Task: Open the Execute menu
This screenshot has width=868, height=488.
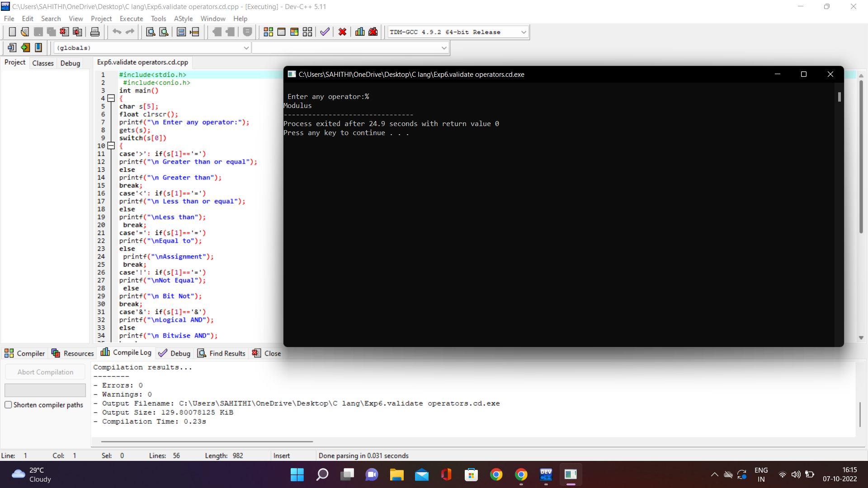Action: pos(131,19)
